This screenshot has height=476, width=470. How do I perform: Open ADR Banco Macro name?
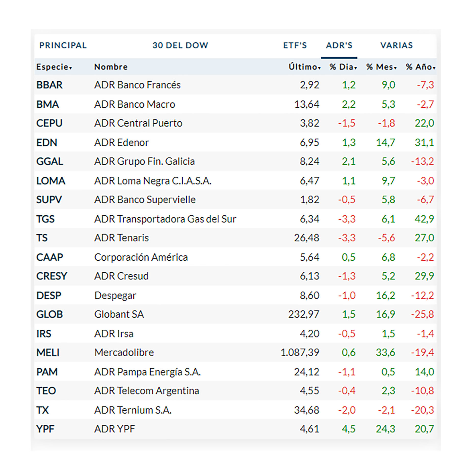[x=135, y=104]
